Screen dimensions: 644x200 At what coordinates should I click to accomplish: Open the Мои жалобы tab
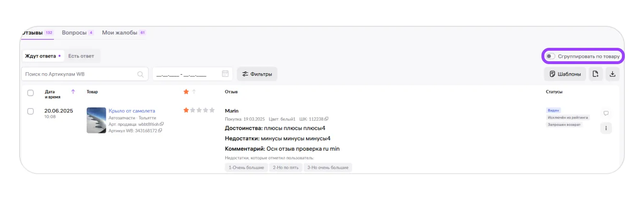click(119, 33)
